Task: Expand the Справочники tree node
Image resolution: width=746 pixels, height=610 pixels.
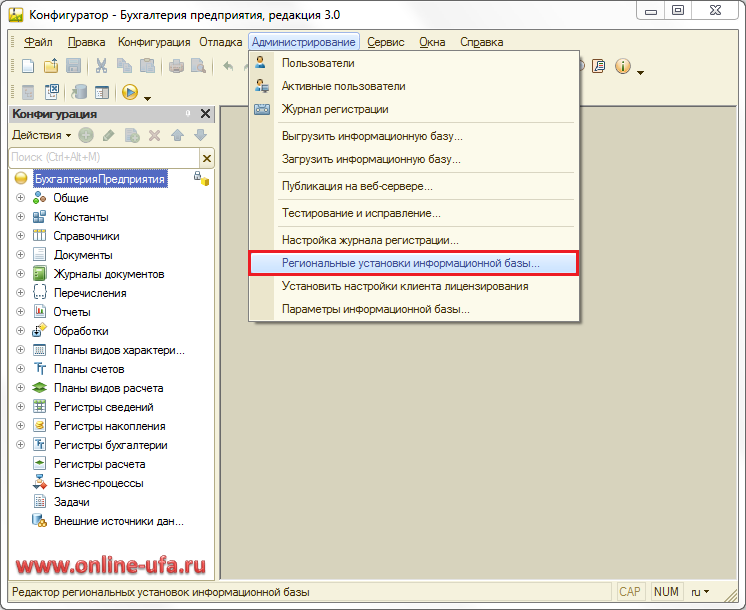Action: click(20, 236)
